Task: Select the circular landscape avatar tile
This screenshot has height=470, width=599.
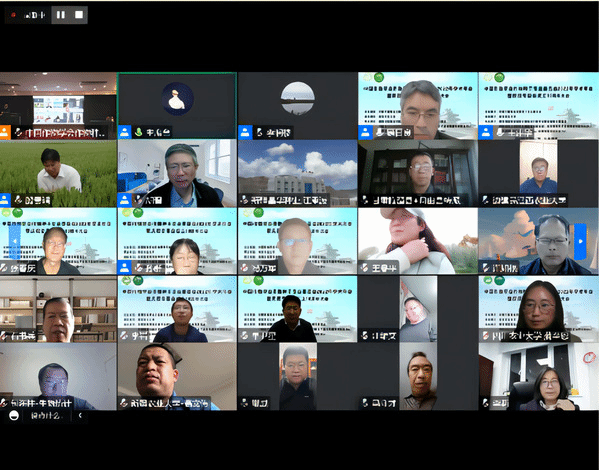Action: click(x=297, y=105)
